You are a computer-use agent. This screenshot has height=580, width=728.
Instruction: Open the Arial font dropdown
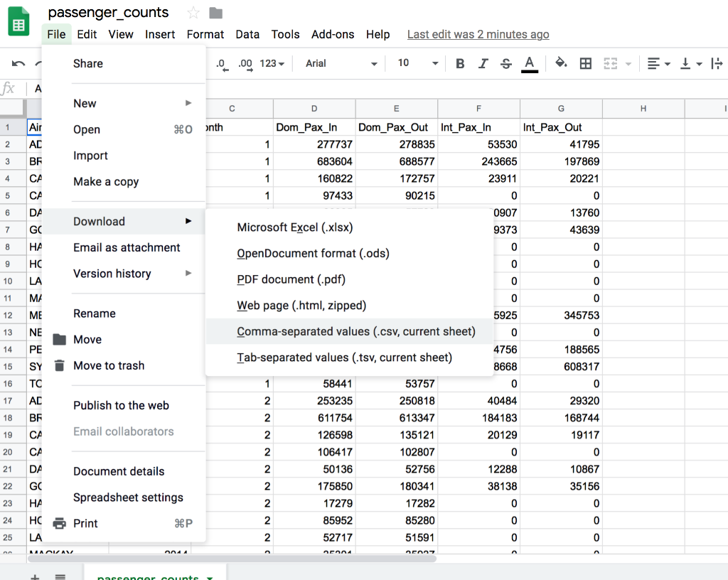[341, 63]
